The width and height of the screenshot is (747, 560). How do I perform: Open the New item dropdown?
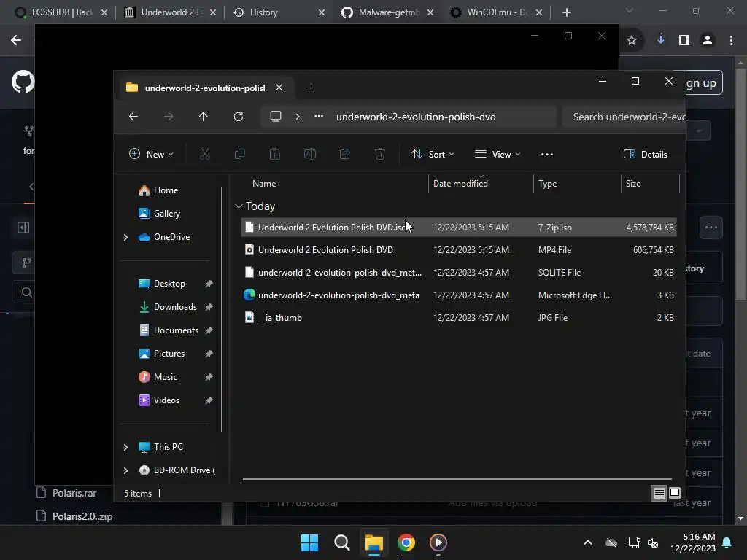click(x=151, y=155)
